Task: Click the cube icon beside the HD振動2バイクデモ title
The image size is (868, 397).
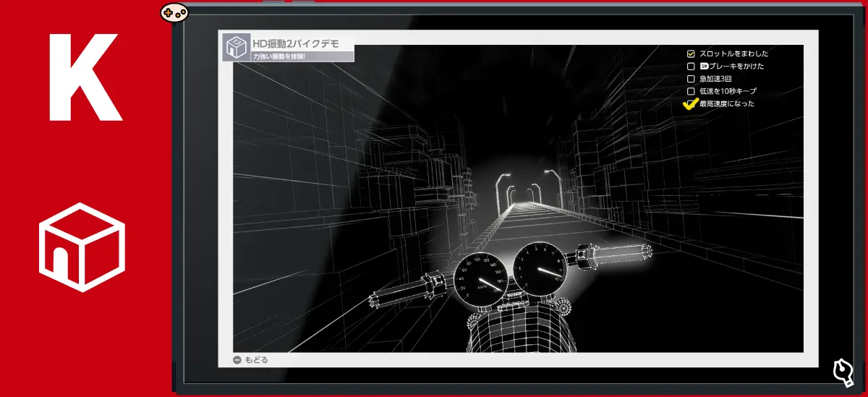Action: pos(236,47)
